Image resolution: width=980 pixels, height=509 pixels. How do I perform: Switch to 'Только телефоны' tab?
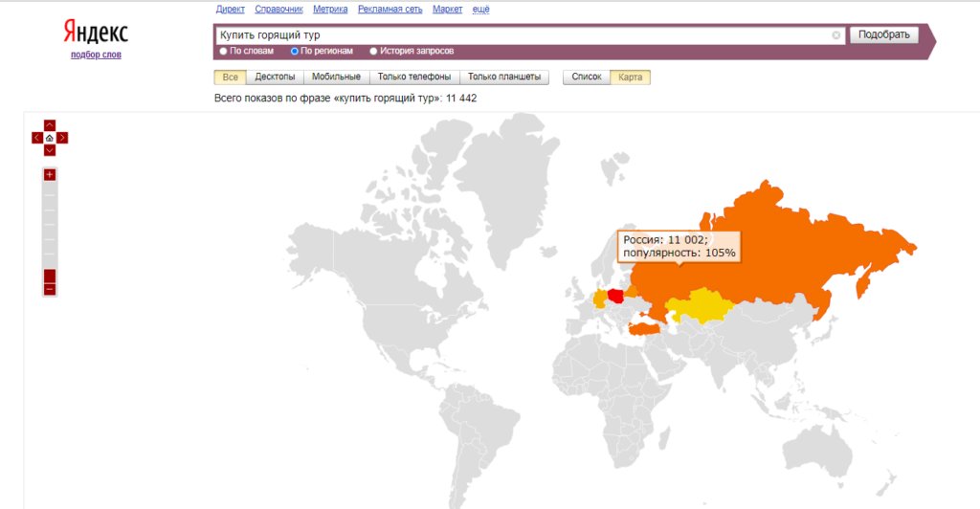[x=414, y=77]
